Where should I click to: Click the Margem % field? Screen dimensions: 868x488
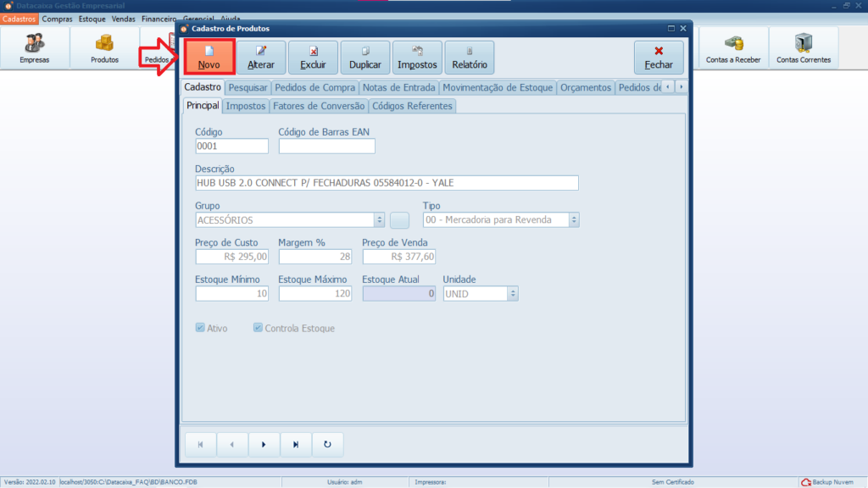[x=315, y=257]
